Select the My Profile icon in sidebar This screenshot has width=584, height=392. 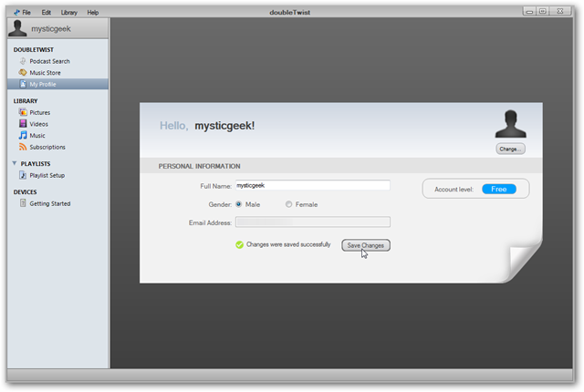coord(23,84)
